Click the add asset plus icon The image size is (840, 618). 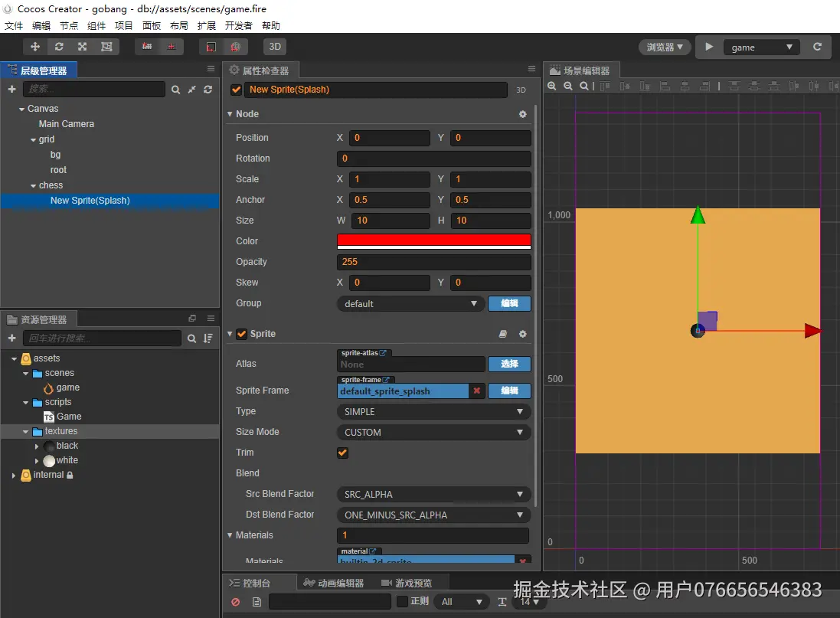11,338
